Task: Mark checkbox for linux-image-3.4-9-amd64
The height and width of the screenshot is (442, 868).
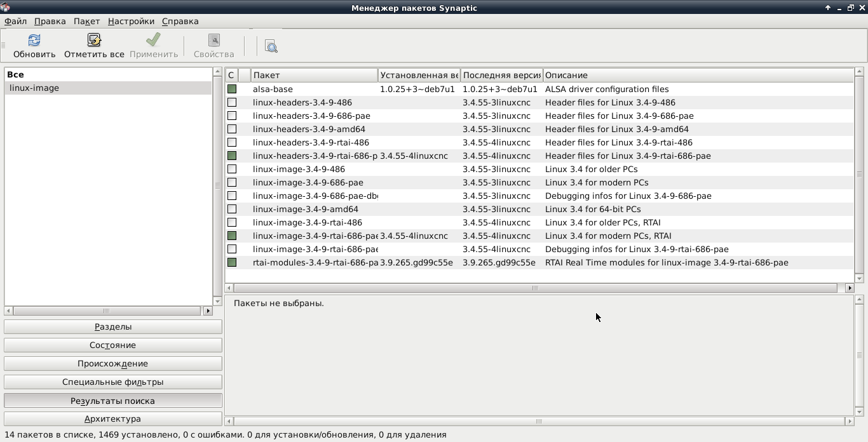Action: pos(232,209)
